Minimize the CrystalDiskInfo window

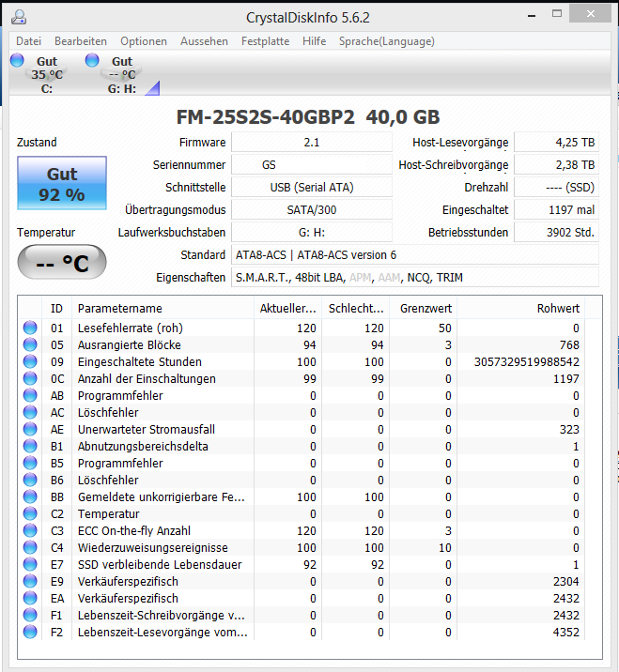(x=532, y=15)
